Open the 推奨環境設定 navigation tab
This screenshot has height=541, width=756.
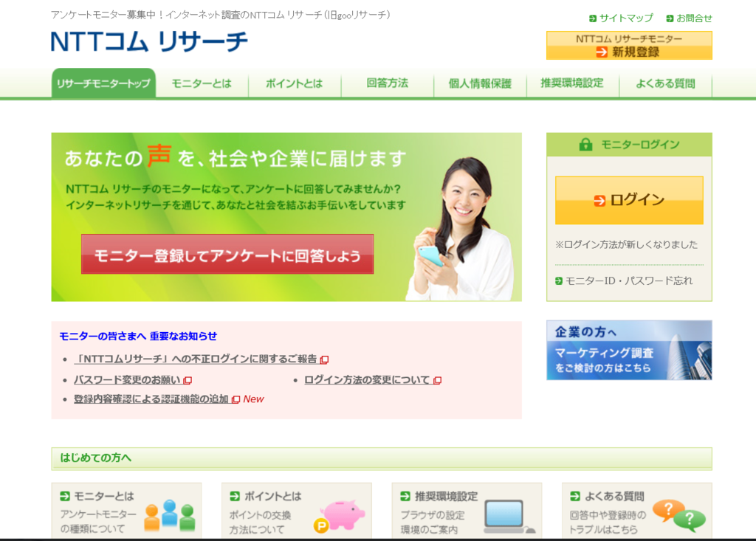click(x=572, y=83)
